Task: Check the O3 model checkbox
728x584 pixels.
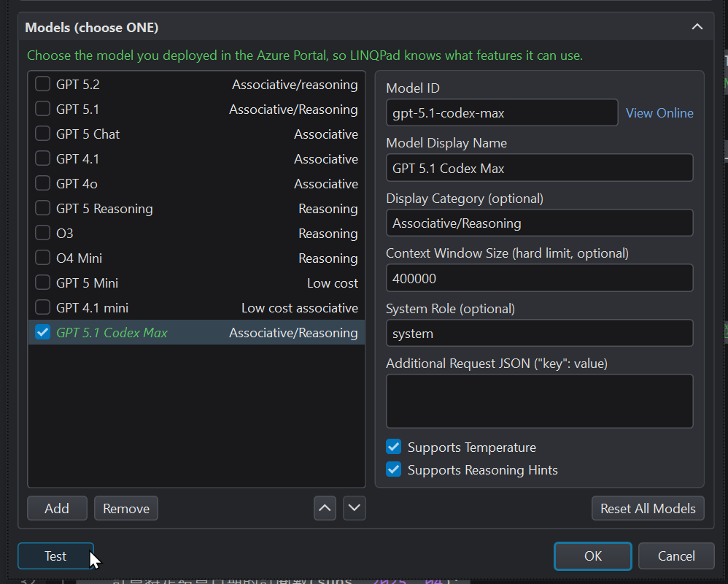Action: click(43, 233)
